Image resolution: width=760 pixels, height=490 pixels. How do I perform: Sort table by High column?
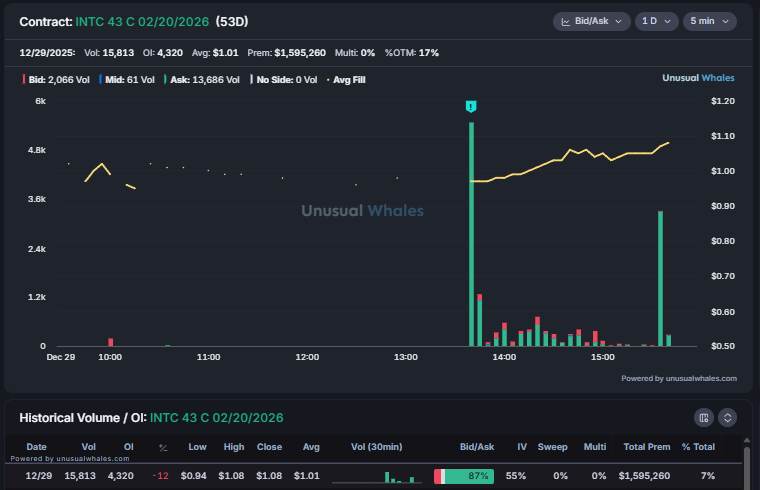pyautogui.click(x=234, y=447)
